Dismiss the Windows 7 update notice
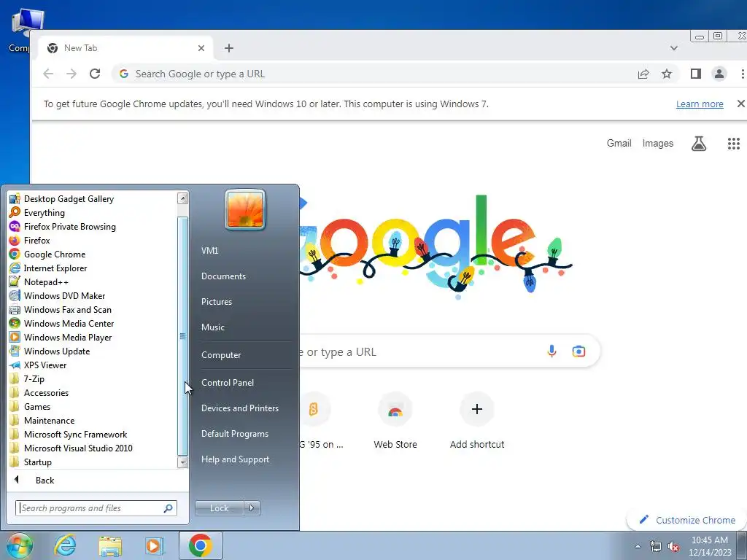The height and width of the screenshot is (560, 747). coord(741,104)
